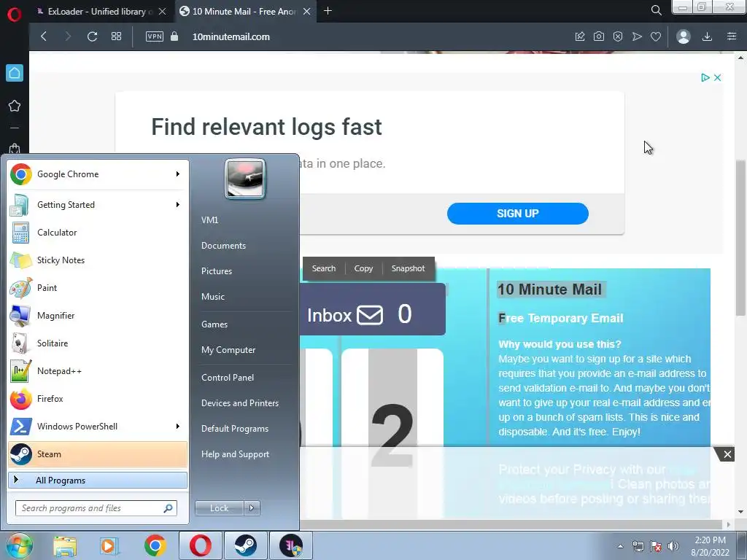Search tabs with magnifier icon

[656, 10]
